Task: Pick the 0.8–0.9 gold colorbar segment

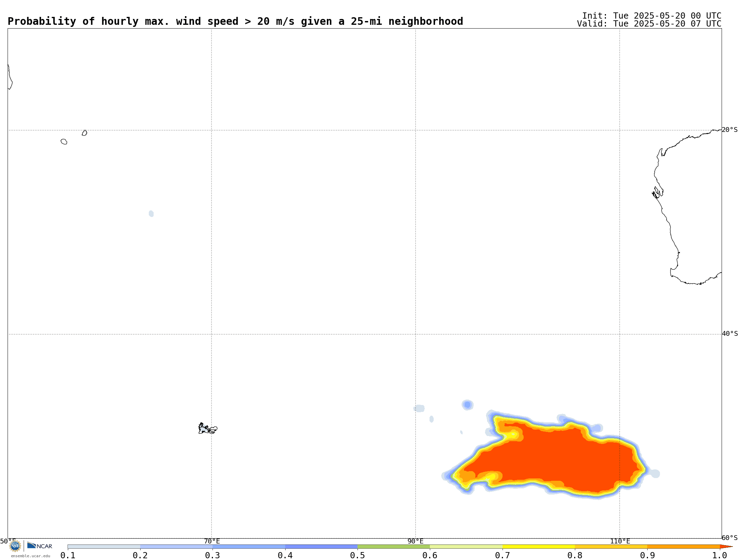Action: pos(611,547)
